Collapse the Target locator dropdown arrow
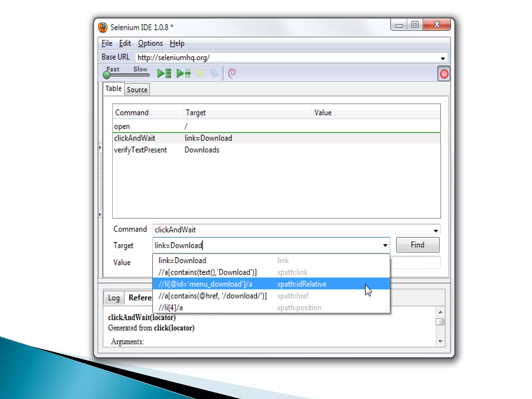 coord(385,245)
